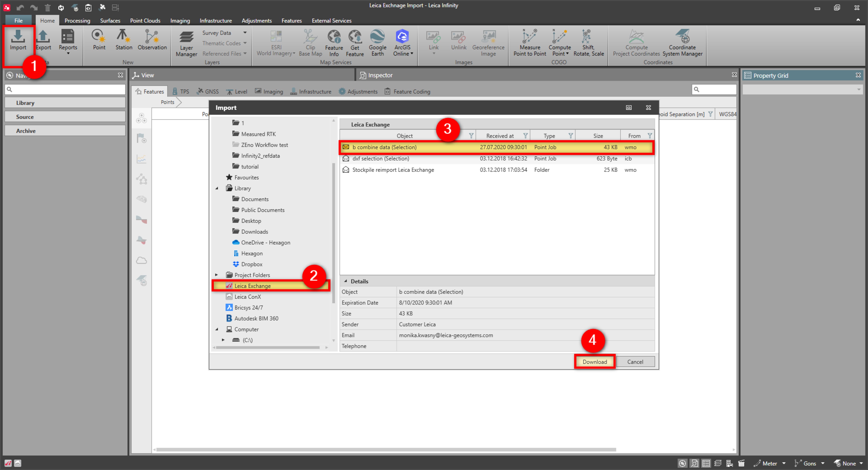Click Measure Point to Point
The height and width of the screenshot is (470, 868).
530,43
